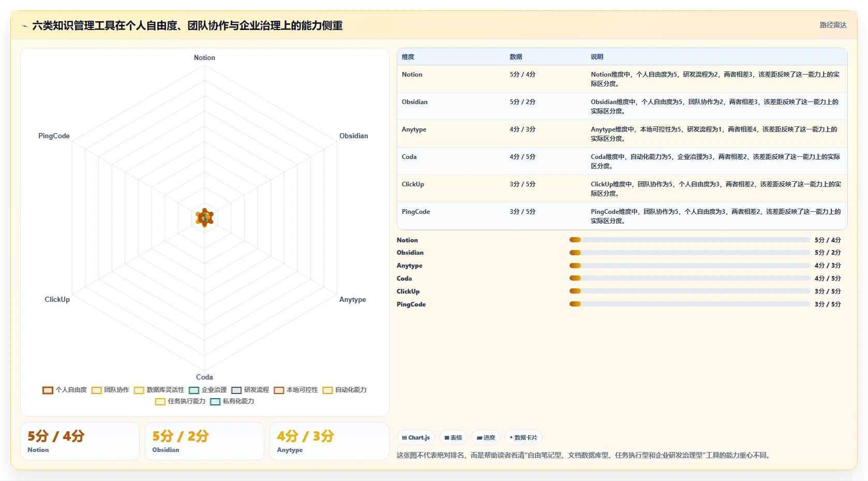
Task: Toggle the 个人自由度 legend entry
Action: click(x=65, y=390)
